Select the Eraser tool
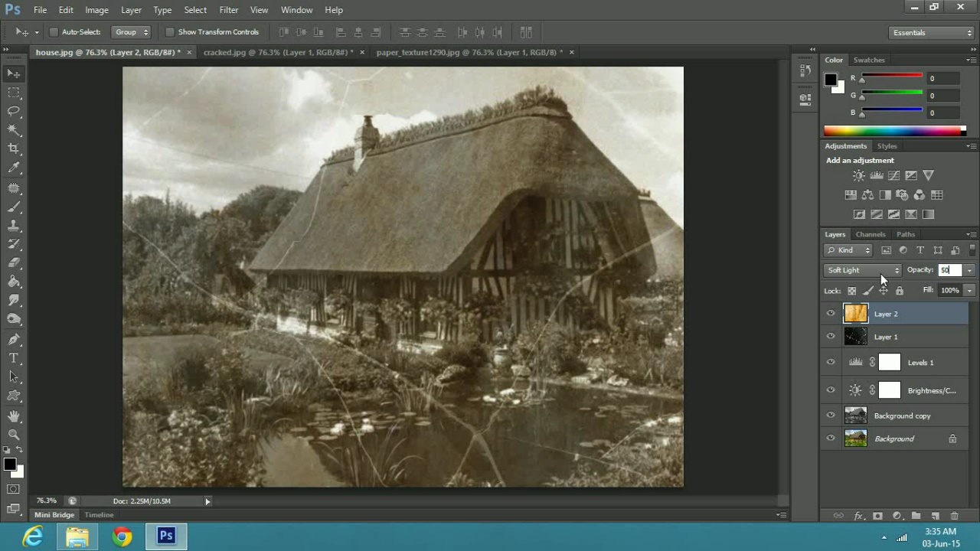 point(14,263)
